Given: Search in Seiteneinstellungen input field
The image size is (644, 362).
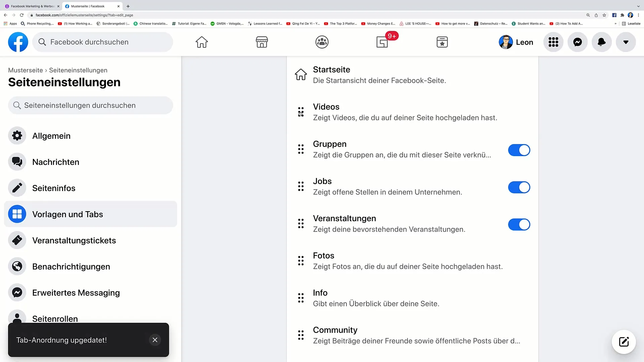Looking at the screenshot, I should pyautogui.click(x=91, y=105).
